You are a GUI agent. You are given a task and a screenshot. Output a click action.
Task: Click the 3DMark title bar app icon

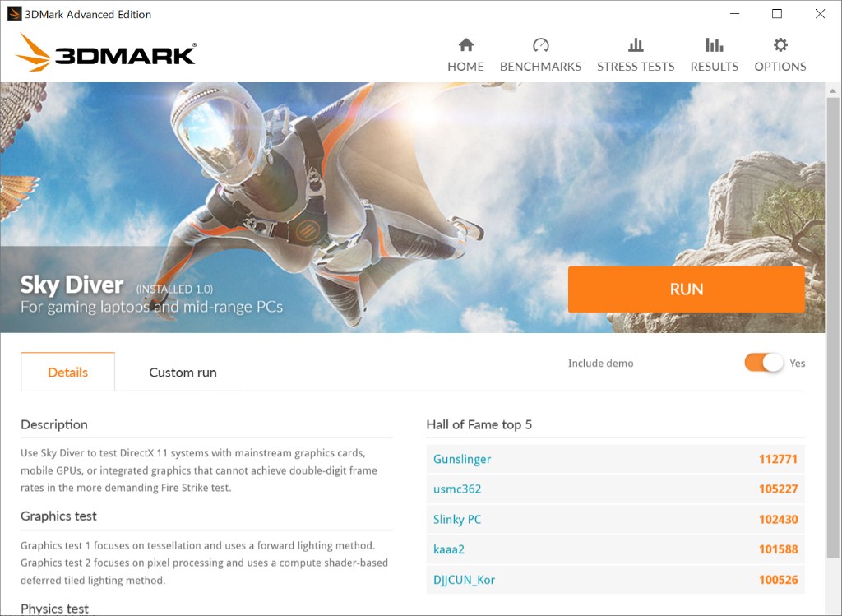coord(14,14)
